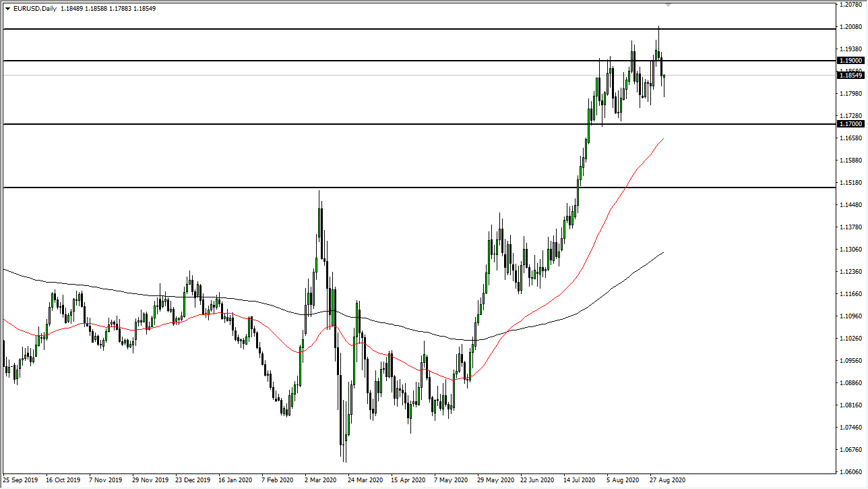Viewport: 868px width, 489px height.
Task: Click the current price tag 1.18549
Action: click(x=850, y=75)
